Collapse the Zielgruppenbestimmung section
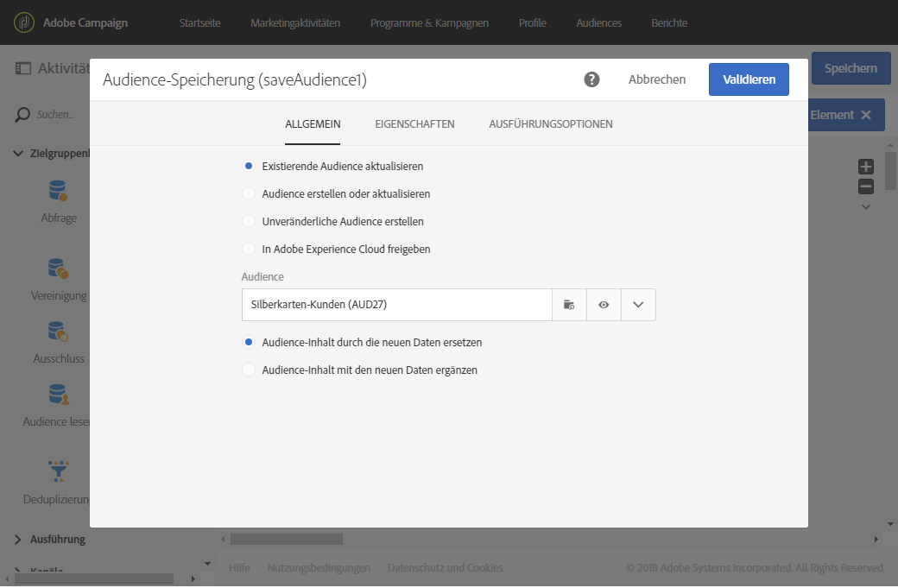 tap(18, 154)
